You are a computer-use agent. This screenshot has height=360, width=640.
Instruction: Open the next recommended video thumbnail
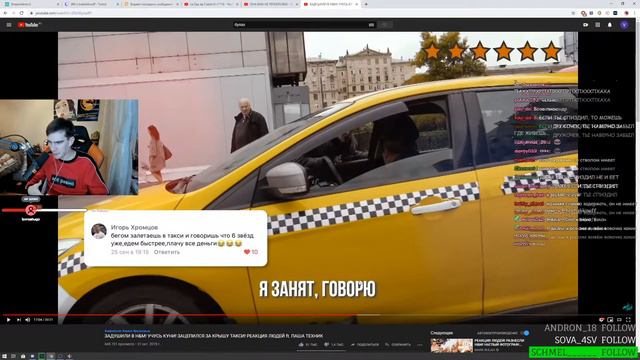click(451, 345)
